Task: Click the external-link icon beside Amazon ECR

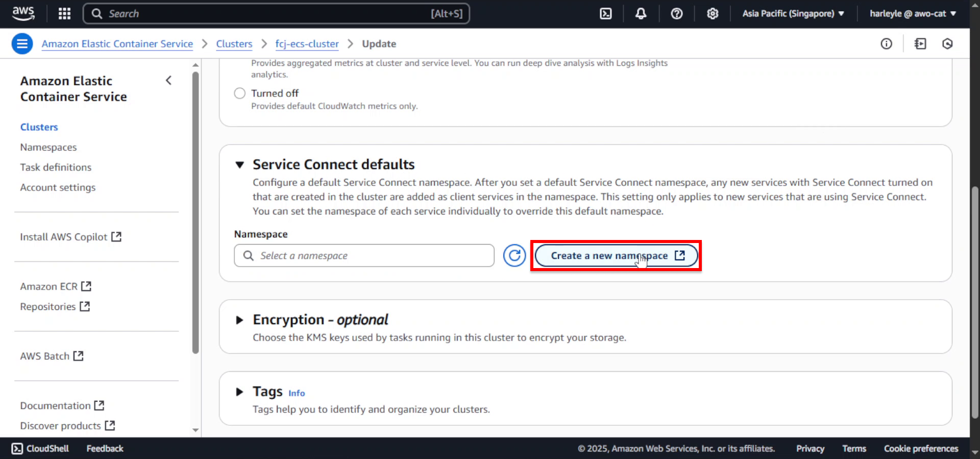Action: 86,286
